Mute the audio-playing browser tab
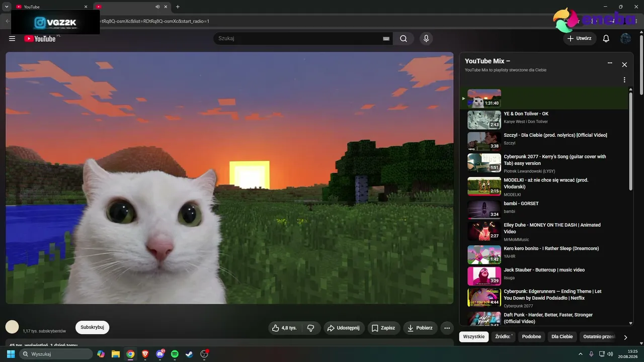 tap(157, 7)
